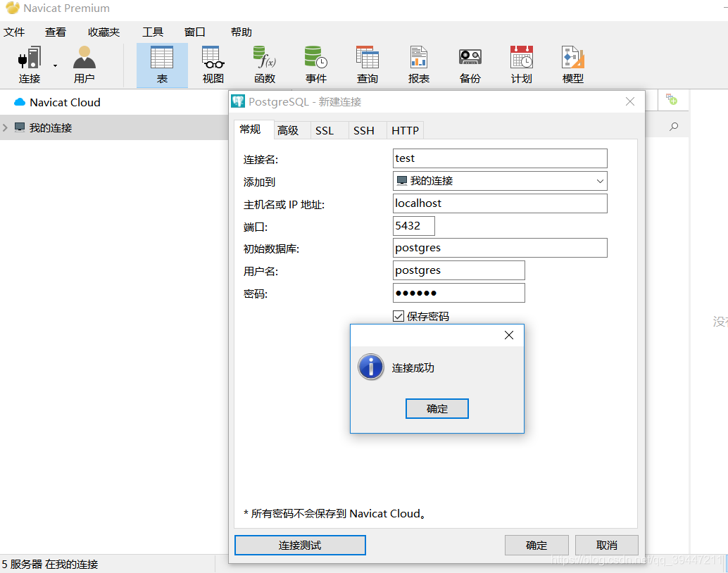Image resolution: width=728 pixels, height=573 pixels.
Task: Click the 密码 password field
Action: pyautogui.click(x=459, y=293)
